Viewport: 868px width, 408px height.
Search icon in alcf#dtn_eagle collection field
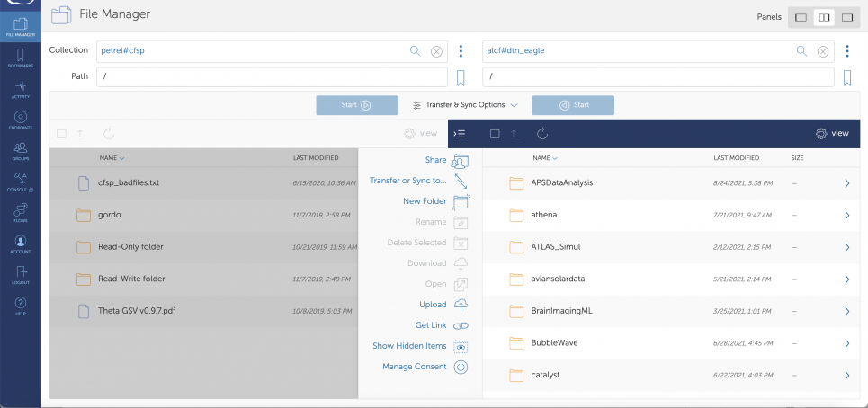coord(801,51)
